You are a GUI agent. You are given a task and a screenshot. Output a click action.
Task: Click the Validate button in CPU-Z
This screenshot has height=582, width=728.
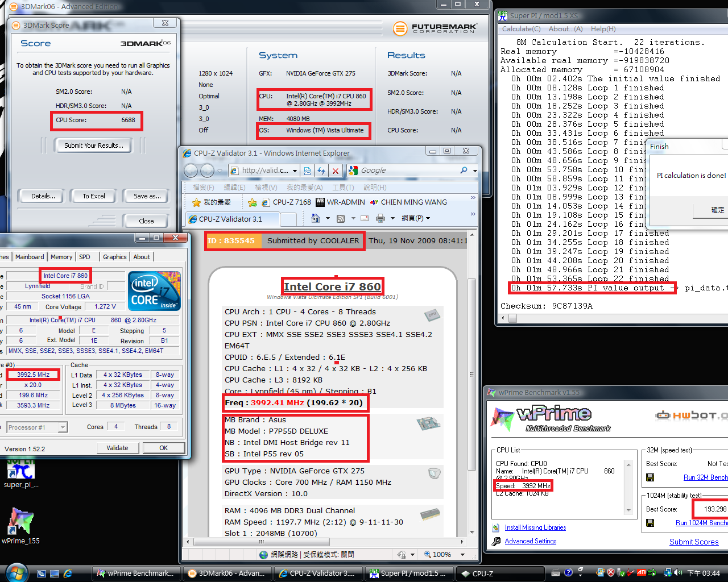point(117,448)
